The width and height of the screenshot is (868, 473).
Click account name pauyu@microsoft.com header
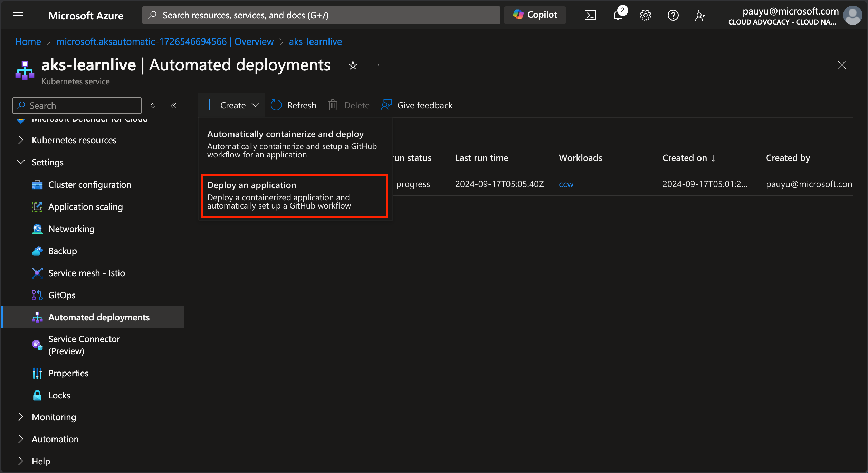pos(790,11)
